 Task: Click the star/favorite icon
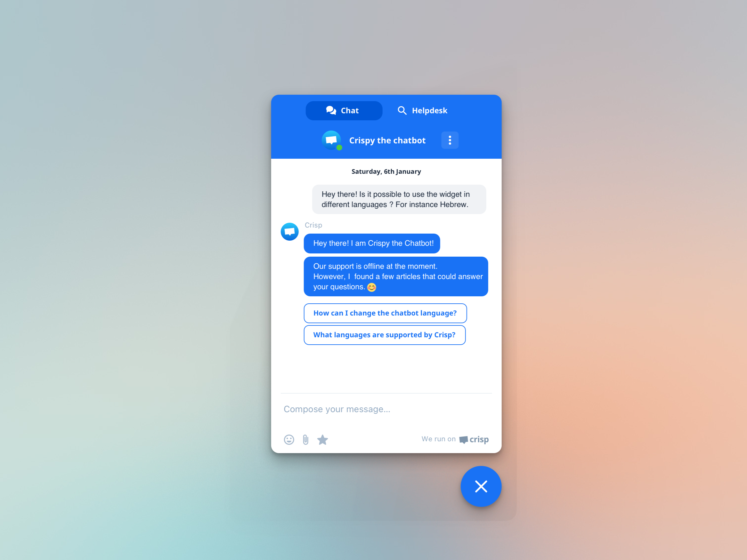pos(322,439)
